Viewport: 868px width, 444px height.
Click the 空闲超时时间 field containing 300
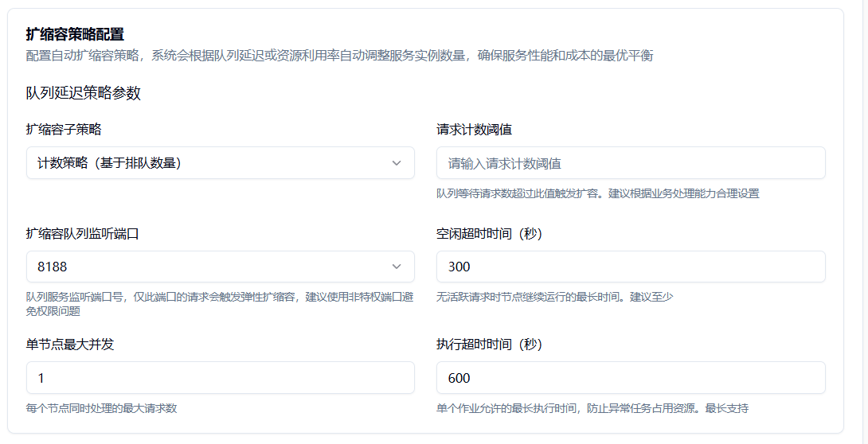[630, 267]
